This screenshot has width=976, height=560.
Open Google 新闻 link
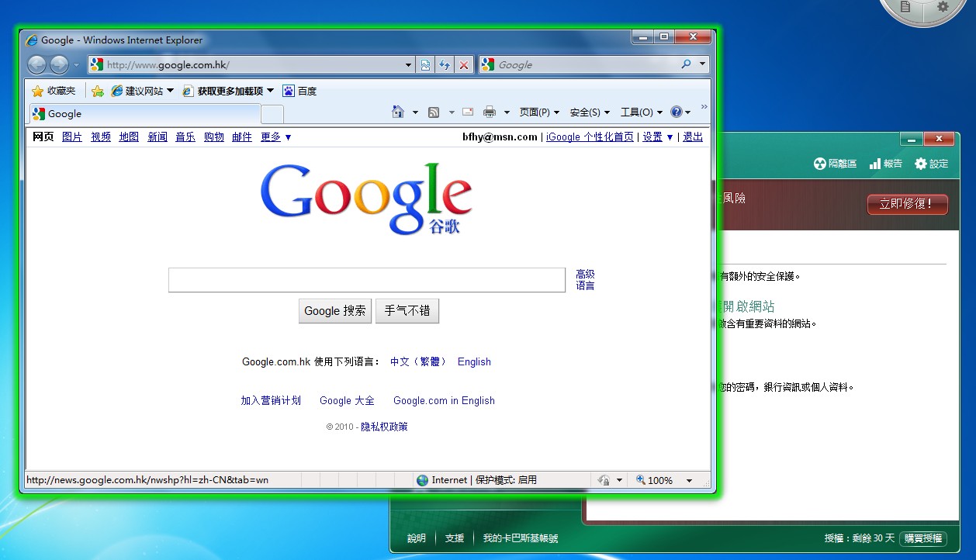pos(157,137)
